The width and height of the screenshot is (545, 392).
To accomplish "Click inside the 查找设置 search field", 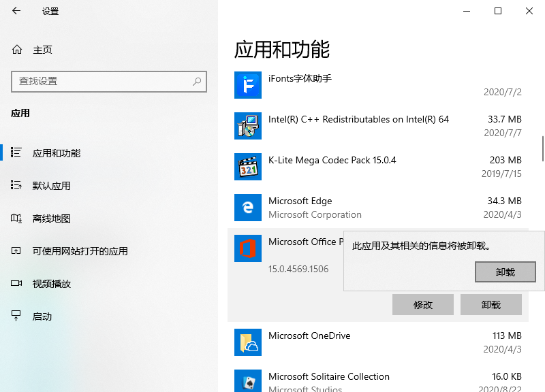I will [102, 81].
